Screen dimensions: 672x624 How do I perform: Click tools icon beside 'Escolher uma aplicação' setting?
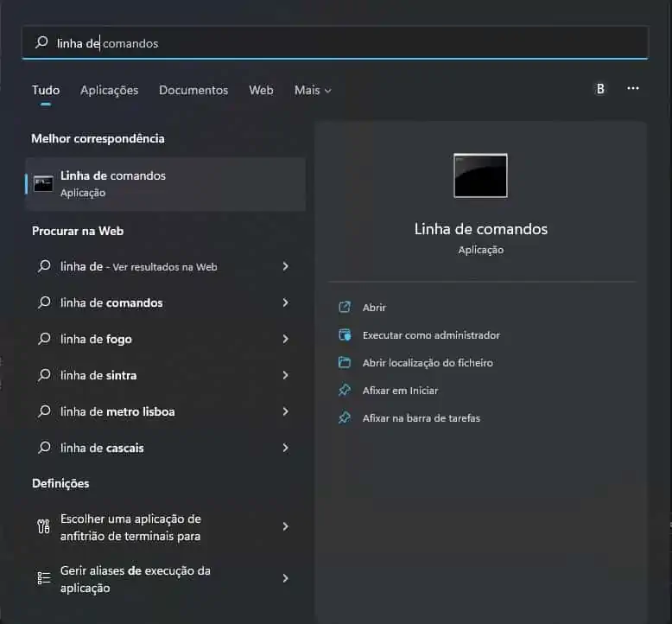(43, 526)
